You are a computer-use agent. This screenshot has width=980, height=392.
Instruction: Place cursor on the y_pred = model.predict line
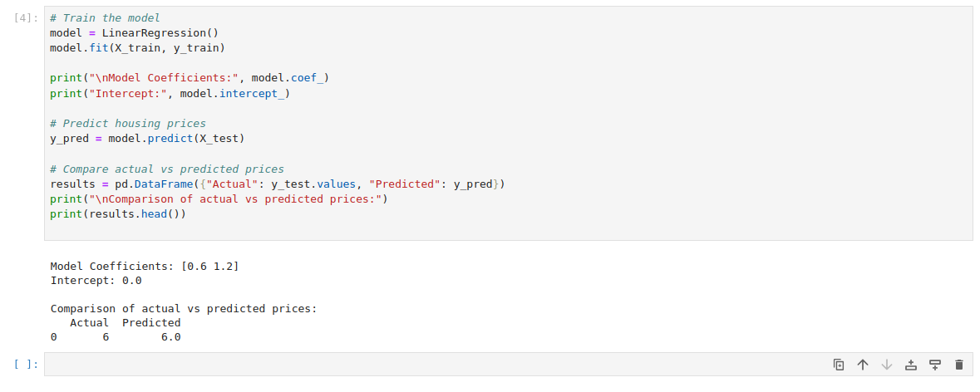click(x=147, y=138)
